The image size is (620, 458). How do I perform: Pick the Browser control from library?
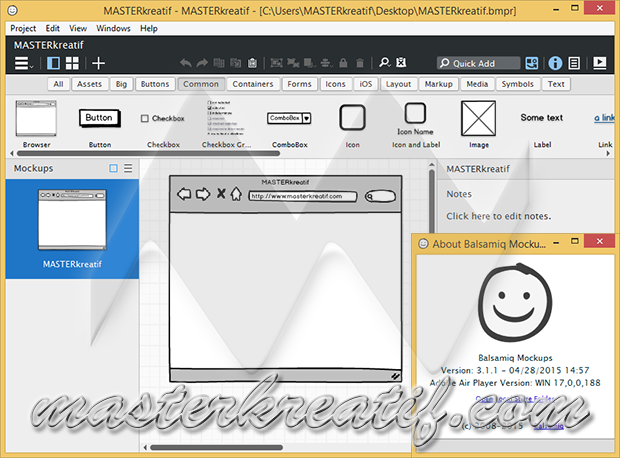click(36, 124)
